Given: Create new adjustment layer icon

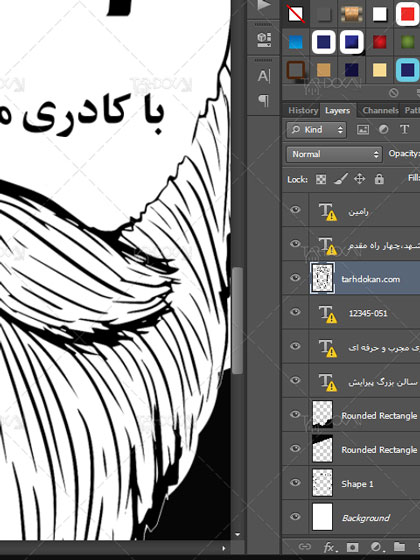Looking at the screenshot, I should tap(376, 547).
